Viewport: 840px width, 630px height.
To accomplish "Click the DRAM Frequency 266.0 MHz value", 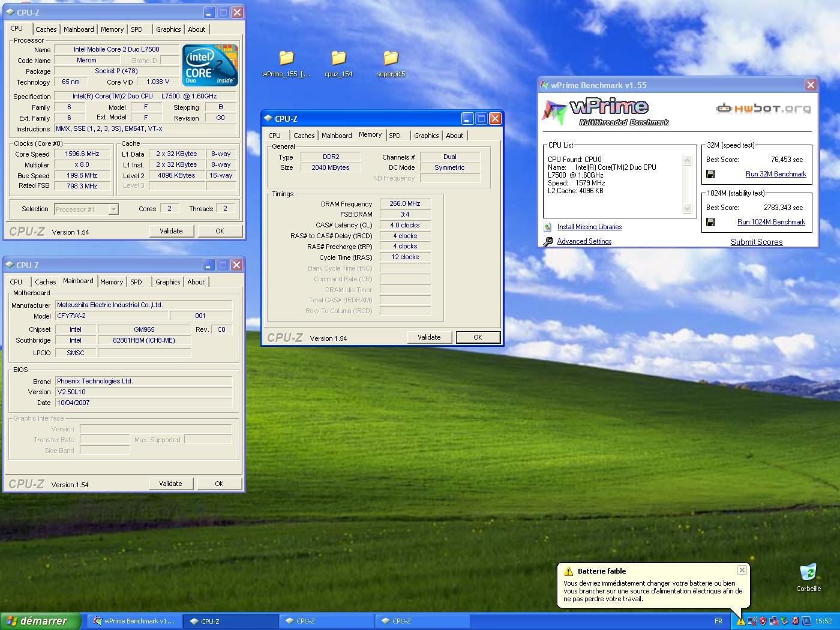I will [405, 203].
